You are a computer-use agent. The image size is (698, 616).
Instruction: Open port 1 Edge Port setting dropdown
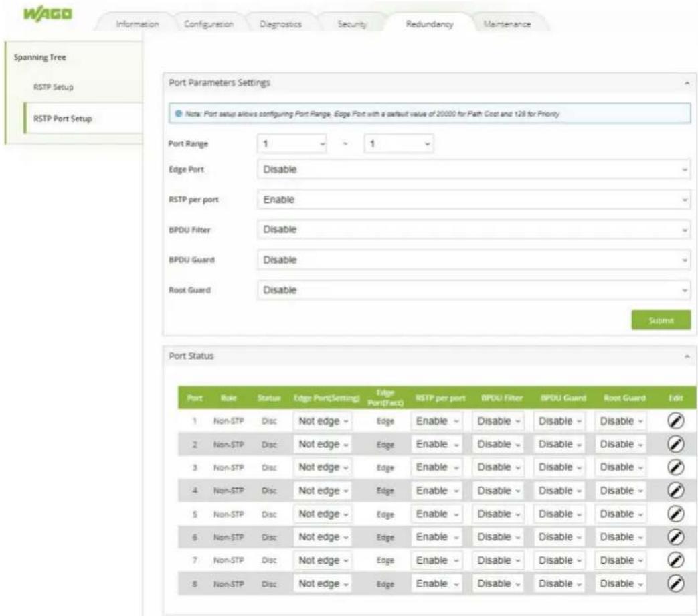(323, 421)
